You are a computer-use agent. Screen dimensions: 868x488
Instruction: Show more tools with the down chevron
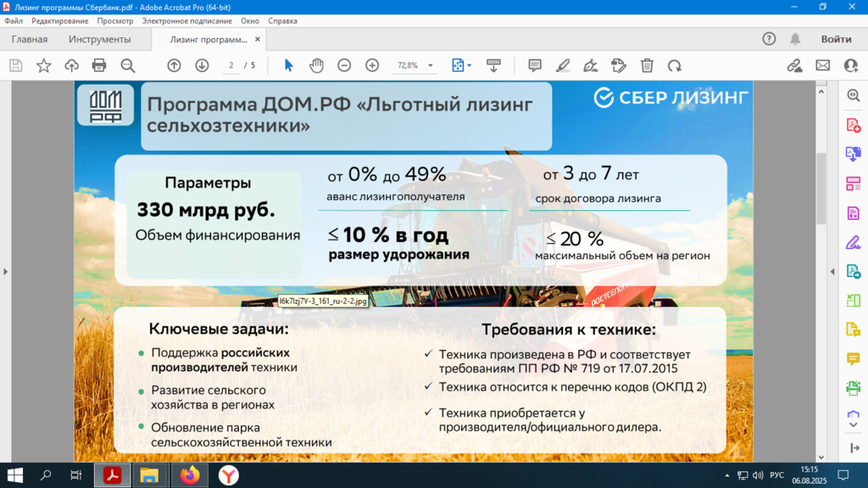[853, 425]
